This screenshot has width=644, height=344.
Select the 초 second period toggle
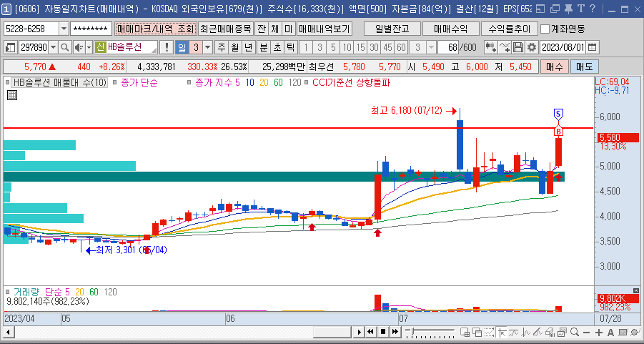pos(277,47)
